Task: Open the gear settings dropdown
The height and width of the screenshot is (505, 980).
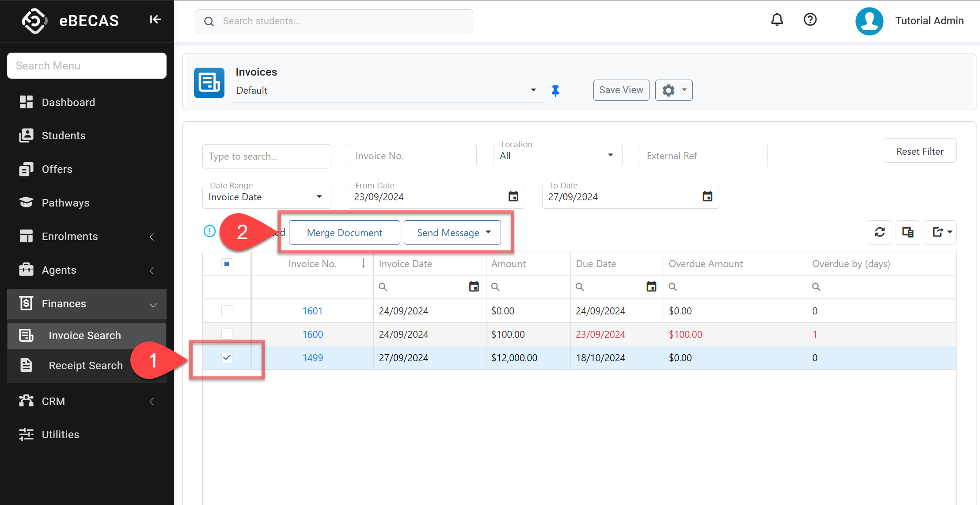Action: click(673, 90)
